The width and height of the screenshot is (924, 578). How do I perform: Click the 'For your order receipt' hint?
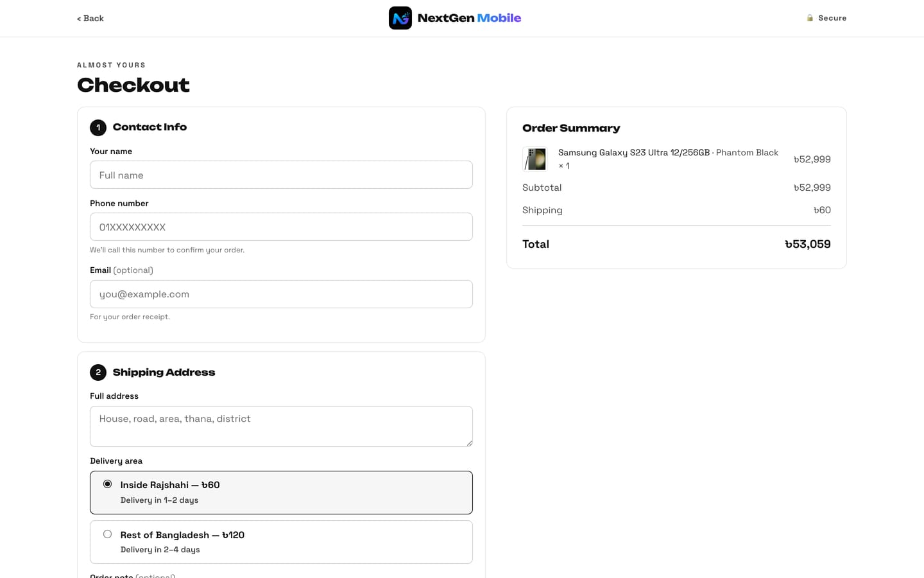coord(130,317)
